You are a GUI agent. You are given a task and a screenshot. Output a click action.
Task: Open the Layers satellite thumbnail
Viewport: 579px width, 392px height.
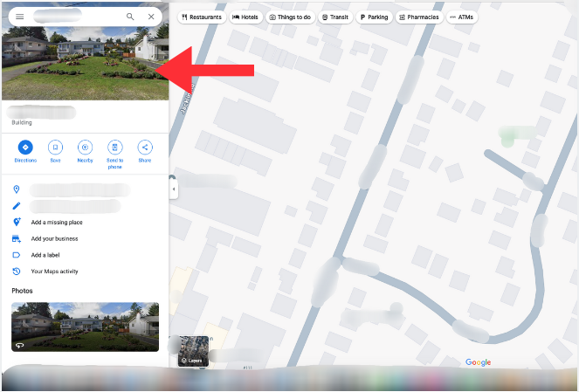[193, 351]
